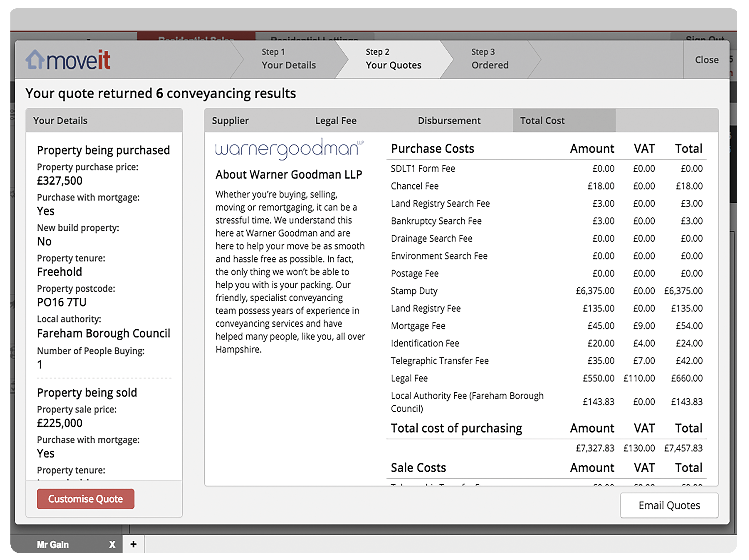Add a new tab with plus icon
Image resolution: width=749 pixels, height=560 pixels.
coord(134,544)
